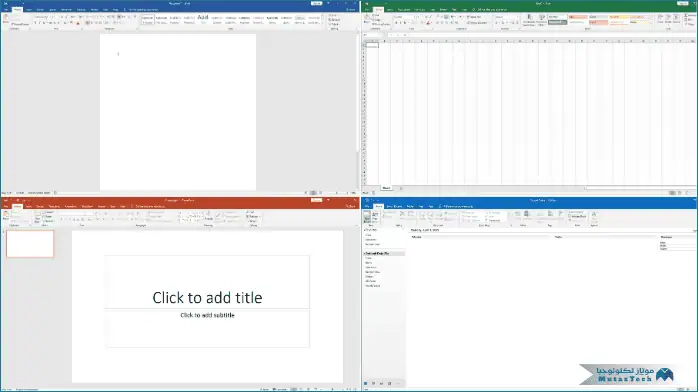Screen dimensions: 698x392
Task: Apply red font color in Excel
Action: coord(429,23)
